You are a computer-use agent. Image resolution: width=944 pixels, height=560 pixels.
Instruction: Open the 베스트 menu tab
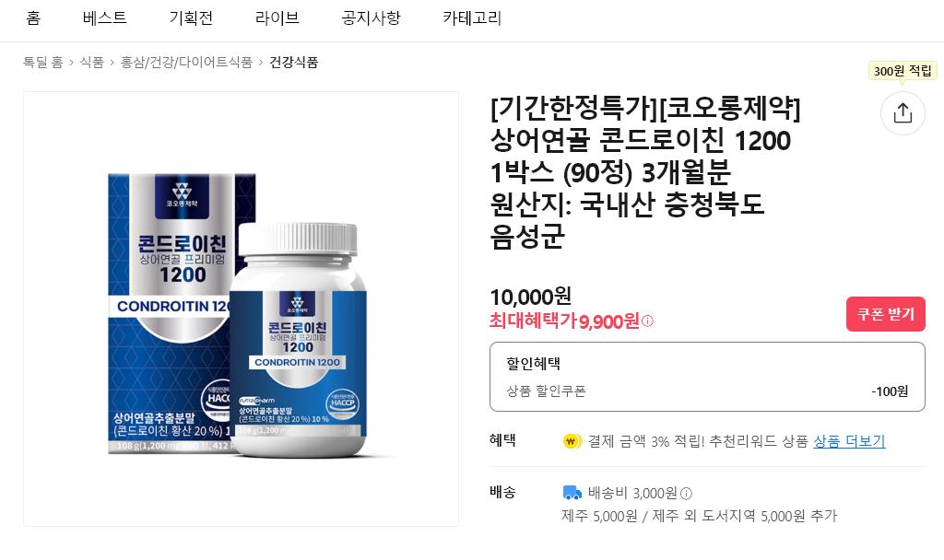[x=105, y=18]
